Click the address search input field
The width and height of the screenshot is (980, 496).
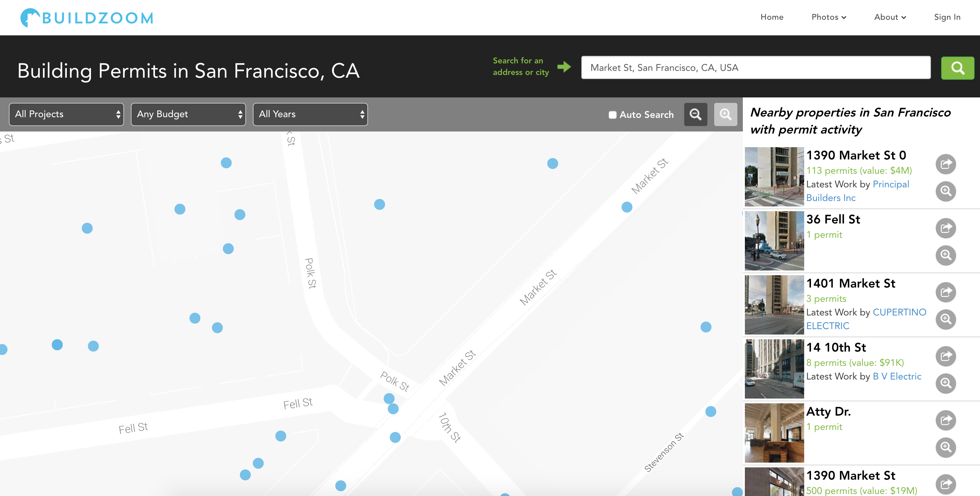tap(755, 68)
